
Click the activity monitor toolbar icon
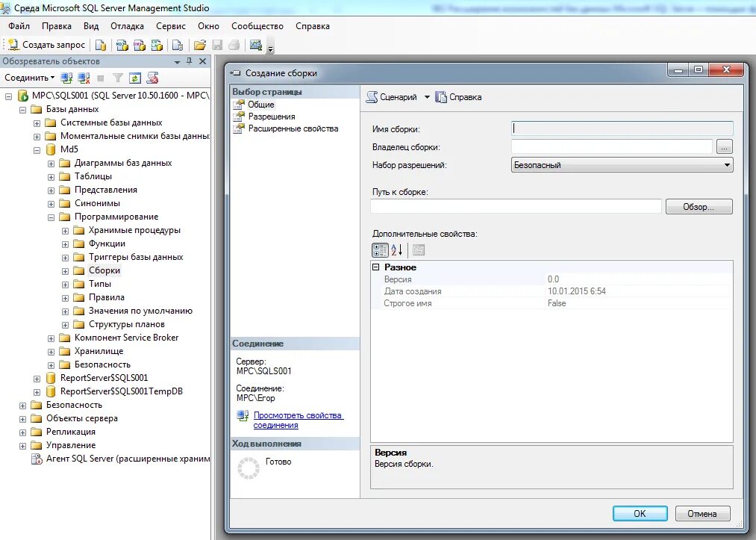[255, 45]
